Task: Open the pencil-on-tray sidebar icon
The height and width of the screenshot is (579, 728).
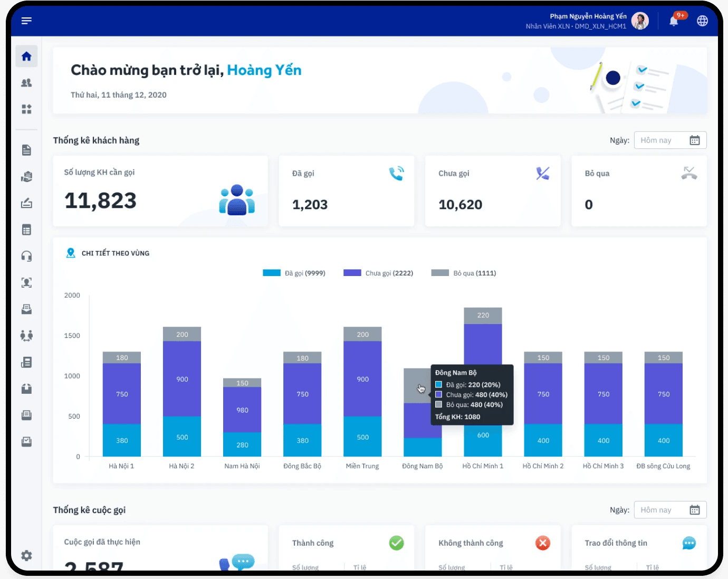Action: (x=26, y=203)
